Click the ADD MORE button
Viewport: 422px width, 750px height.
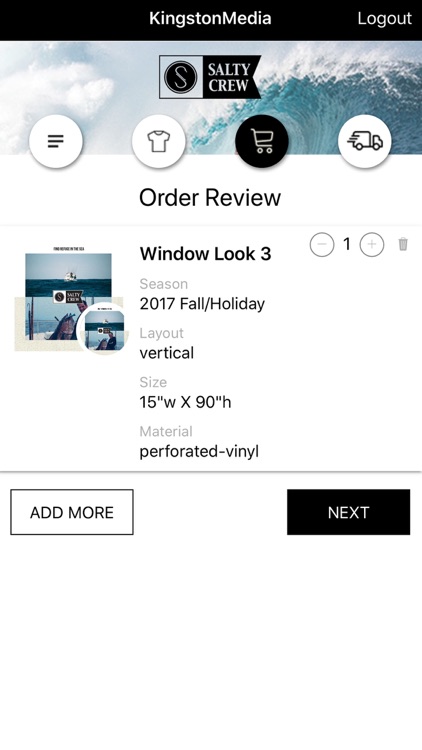(72, 512)
